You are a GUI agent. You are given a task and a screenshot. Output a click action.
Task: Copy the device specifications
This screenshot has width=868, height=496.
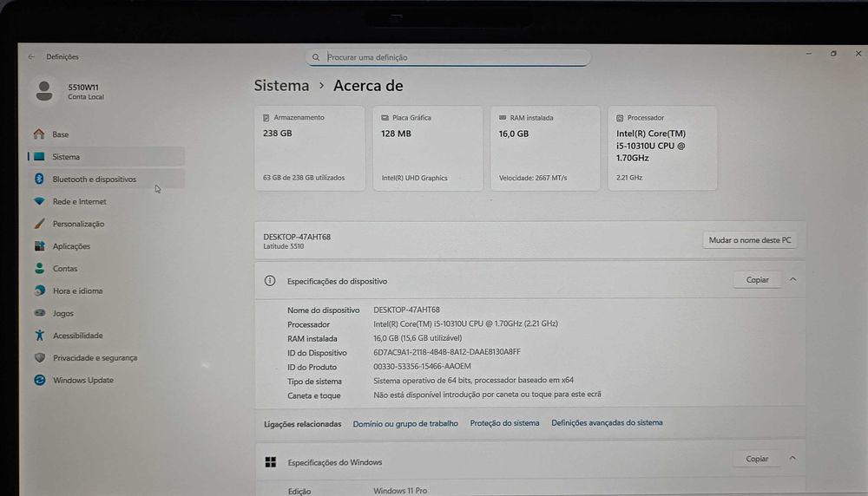pos(757,280)
